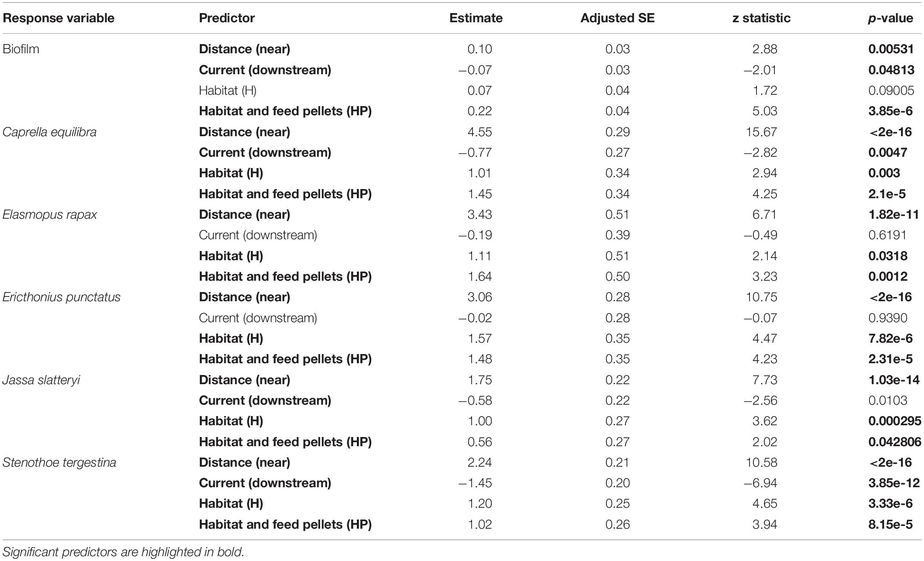
Task: Click the p-value column header
Action: [890, 18]
